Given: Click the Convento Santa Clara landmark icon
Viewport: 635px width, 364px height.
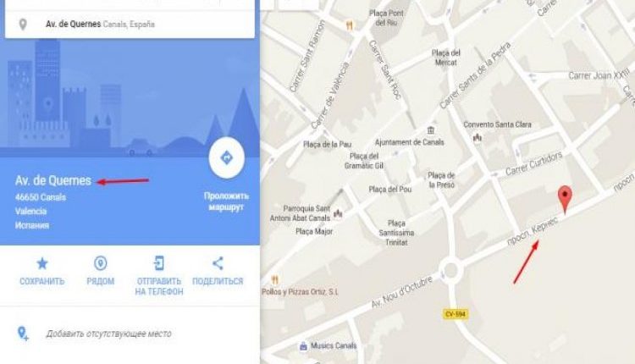Looking at the screenshot, I should pos(478,138).
